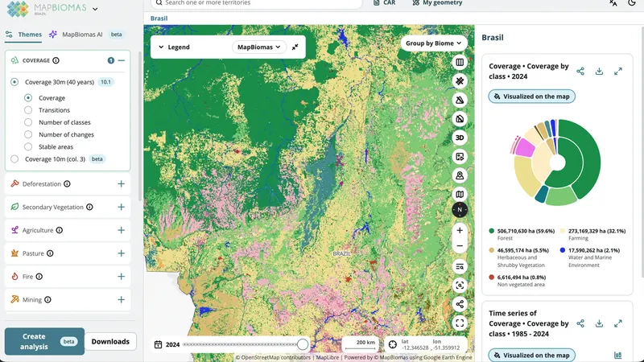This screenshot has width=644, height=362.
Task: Toggle dark mode moon icon
Action: tap(632, 3)
